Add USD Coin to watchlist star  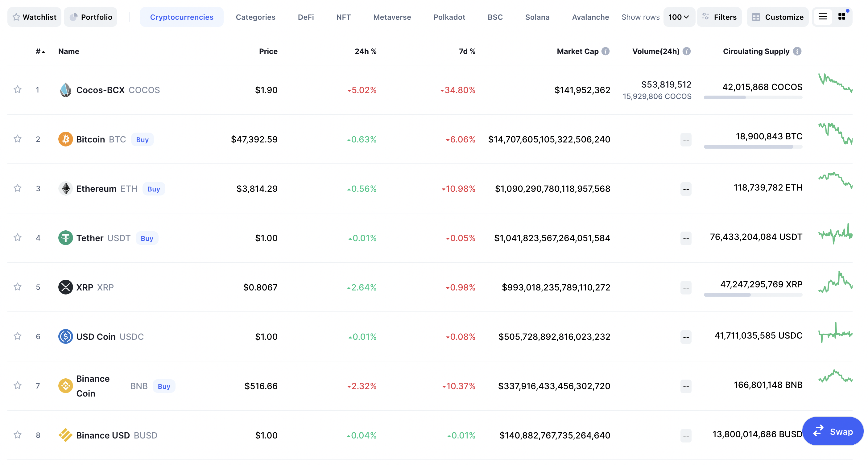[x=18, y=336]
